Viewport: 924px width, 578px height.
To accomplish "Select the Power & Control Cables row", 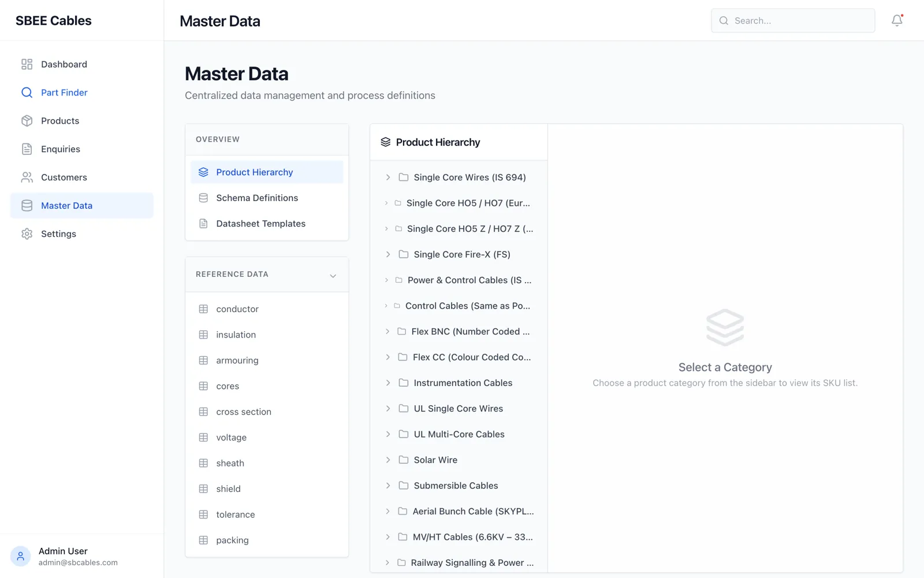I will coord(459,280).
